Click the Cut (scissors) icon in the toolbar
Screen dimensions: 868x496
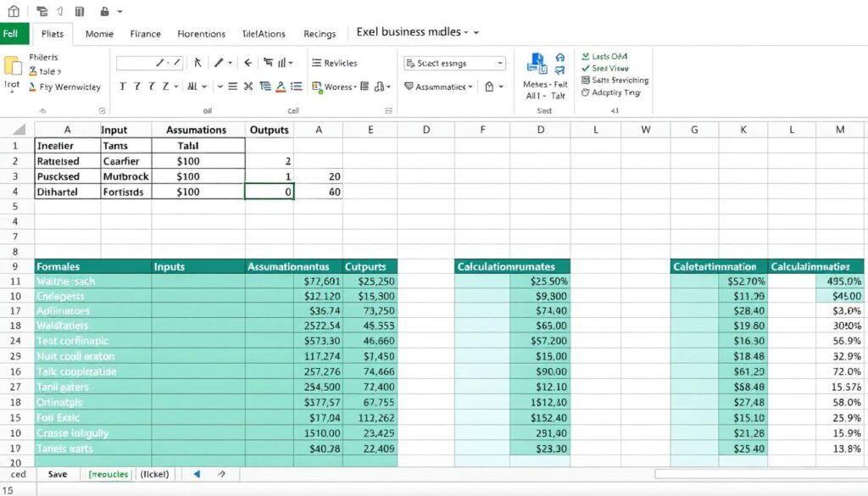coord(248,86)
